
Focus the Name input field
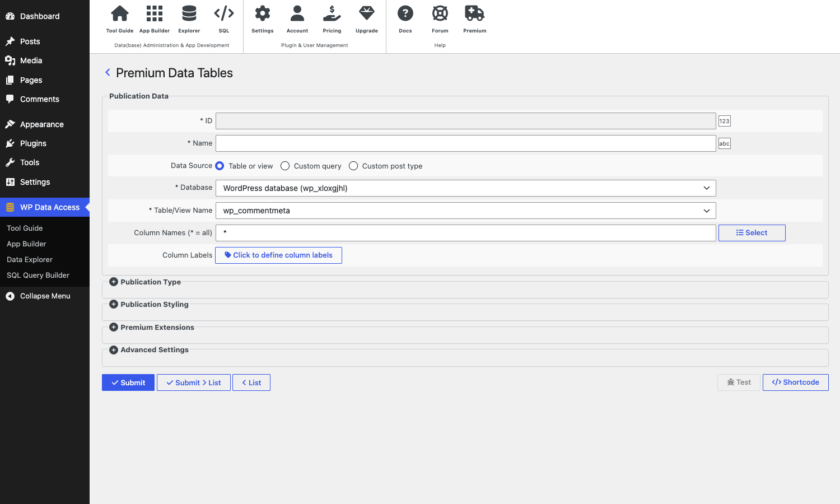coord(466,143)
